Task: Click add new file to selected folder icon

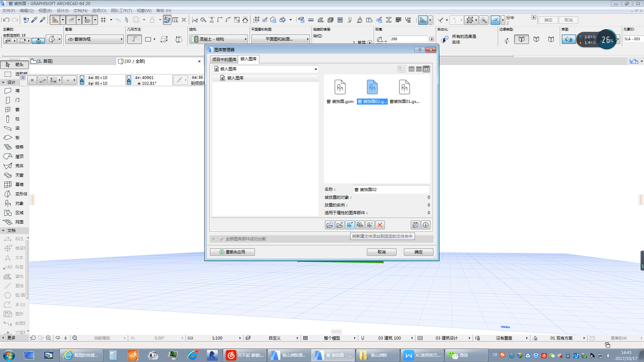Action: [x=350, y=225]
